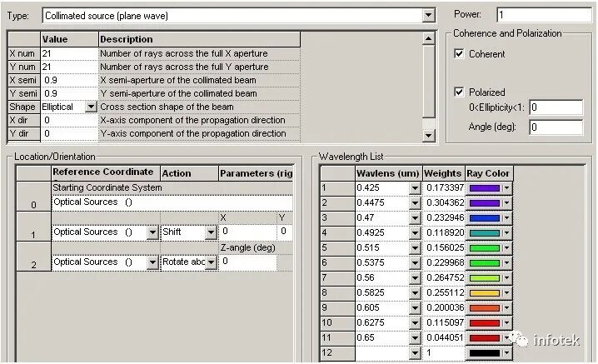
Task: Click violet ray color swatch for 0.425
Action: 485,187
